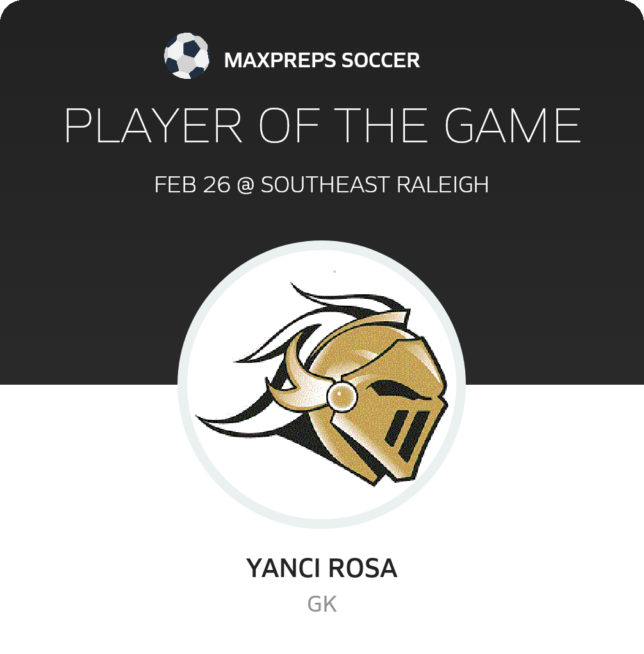Open the SOUTHEAST RALEIGH opponent name
This screenshot has width=644, height=654.
pos(375,185)
